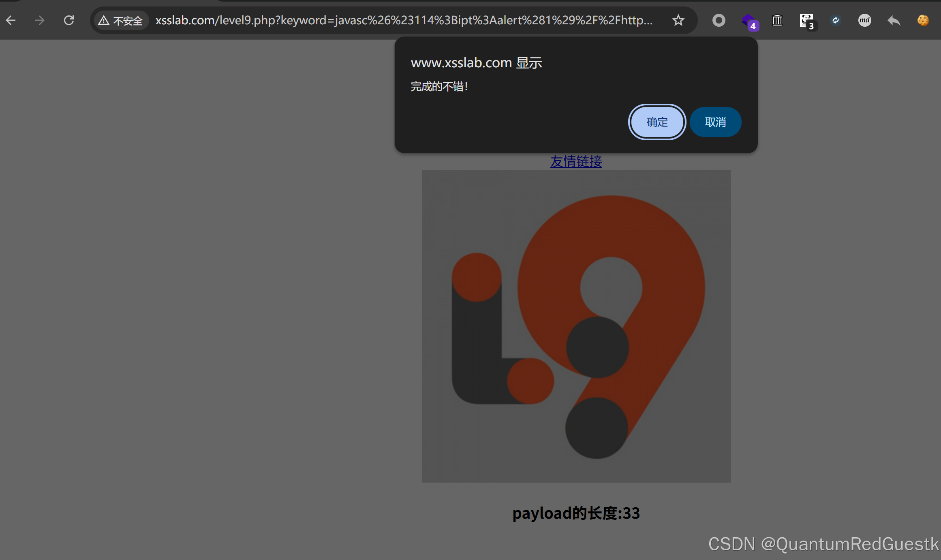Click the payload的长度:33 heading text
Screen dimensions: 941x560
coord(576,513)
